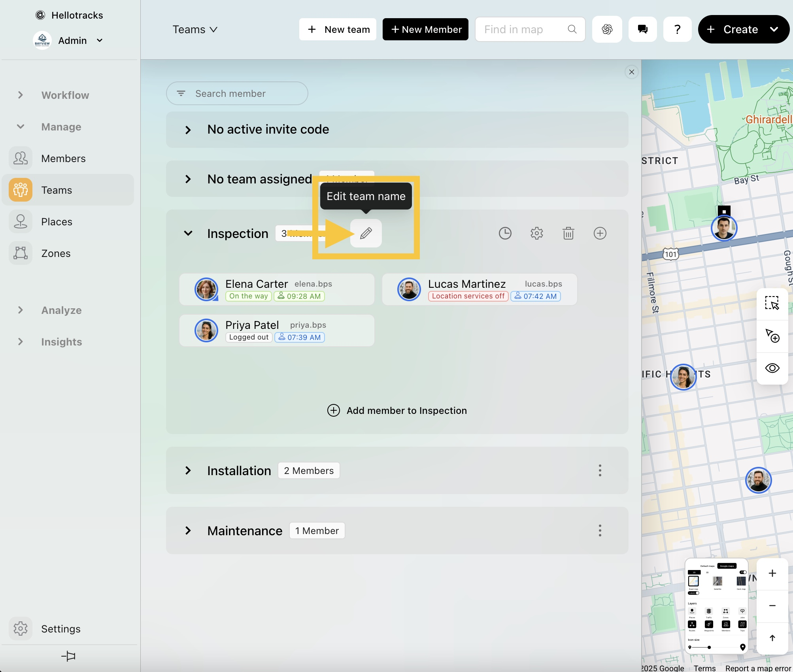
Task: Click the pencil Edit team name icon
Action: click(366, 233)
